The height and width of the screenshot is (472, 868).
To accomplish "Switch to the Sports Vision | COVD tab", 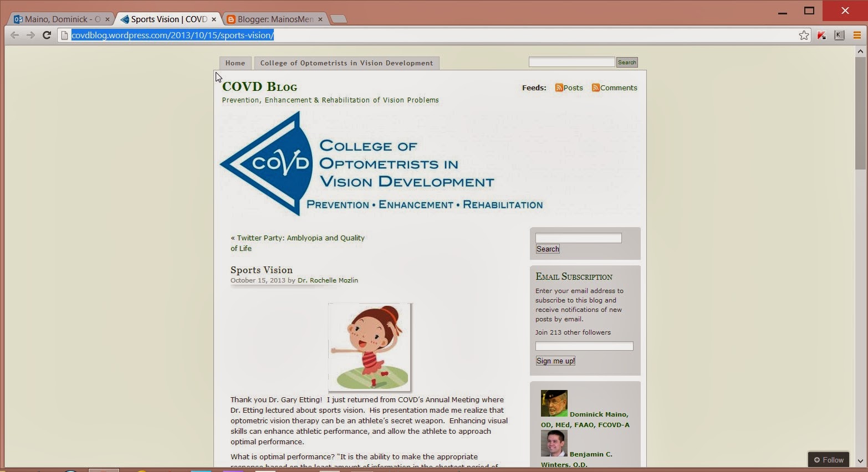I will (169, 19).
